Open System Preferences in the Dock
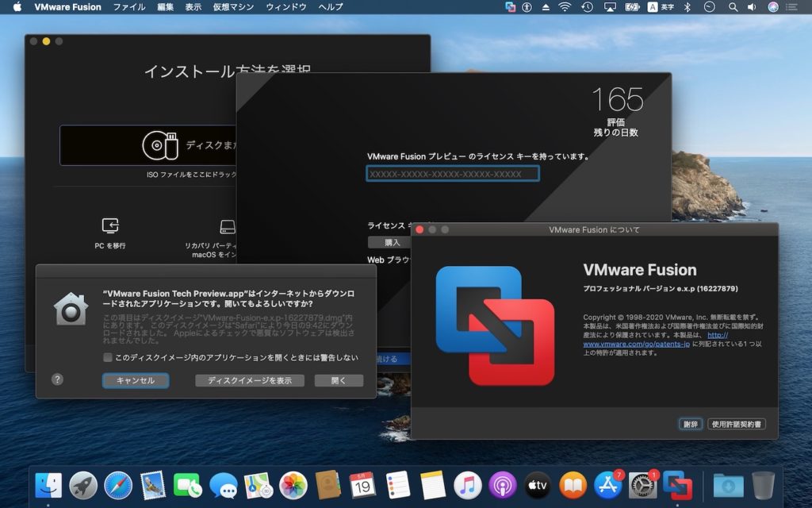The height and width of the screenshot is (508, 812). [642, 485]
